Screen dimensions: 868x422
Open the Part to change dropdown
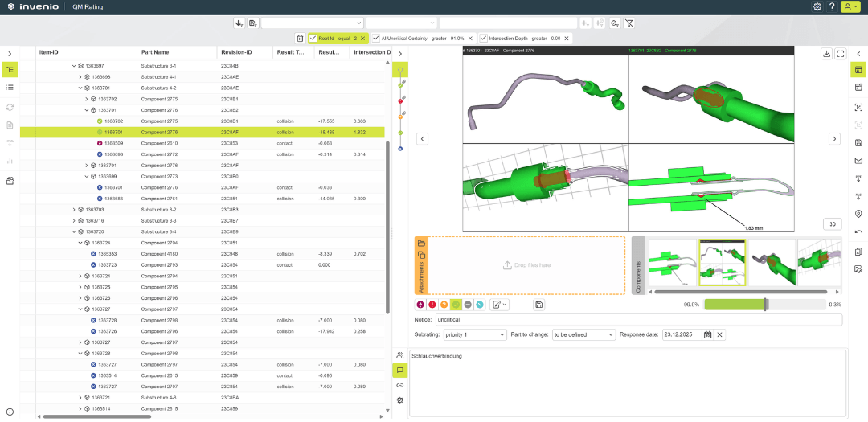click(x=584, y=334)
